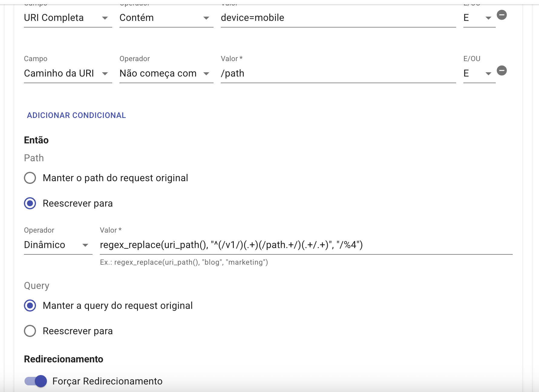The image size is (539, 392).
Task: Open E/OU dropdown for /path row
Action: point(479,73)
